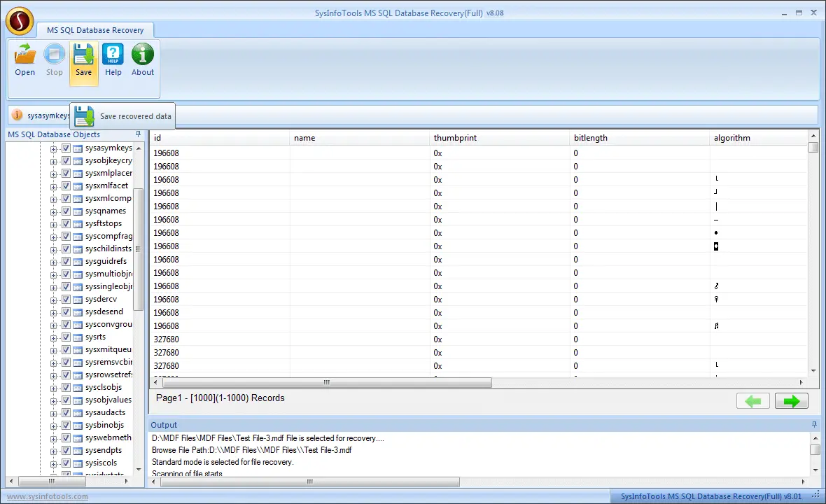This screenshot has height=504, width=826.
Task: Uncheck the sysconvgrou checkbox
Action: click(66, 324)
